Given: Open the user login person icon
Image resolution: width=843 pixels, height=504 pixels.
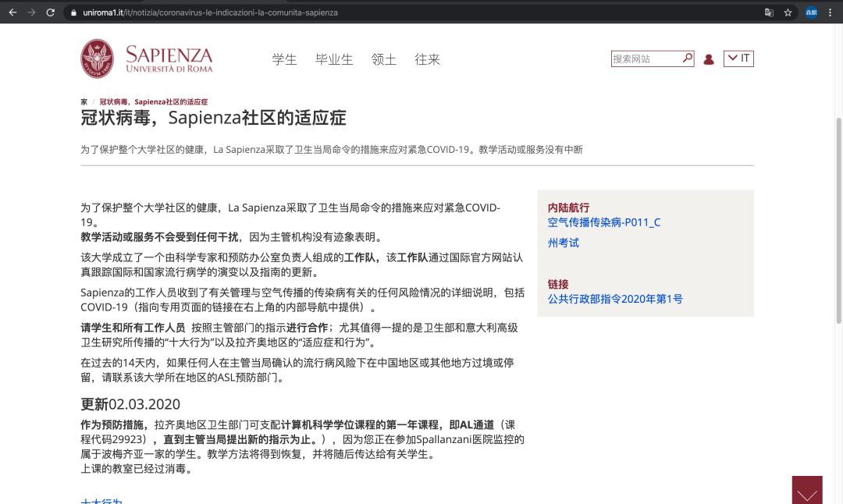Looking at the screenshot, I should [709, 59].
